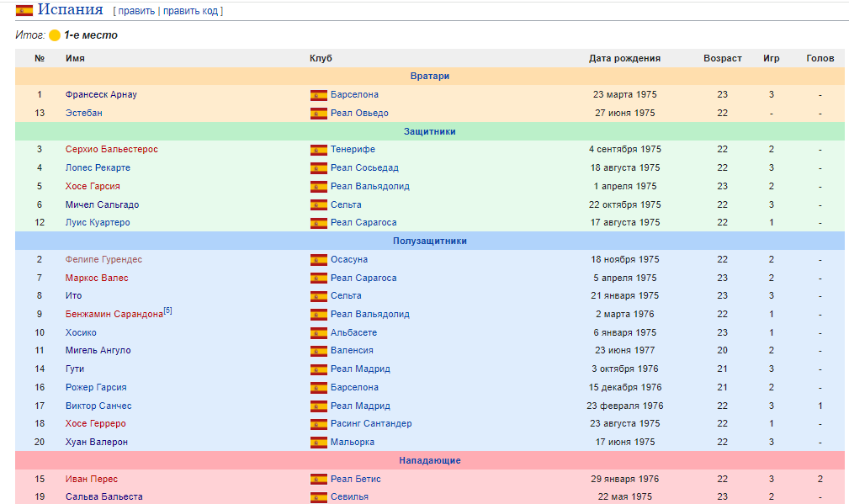Viewport: 849px width, 504px height.
Task: Click the flag icon next to Мальорка
Action: pos(318,443)
